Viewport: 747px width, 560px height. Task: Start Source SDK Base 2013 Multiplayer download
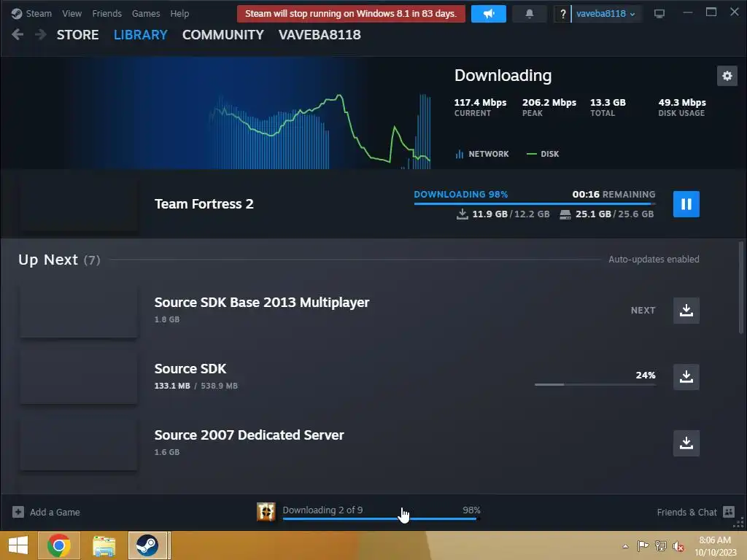point(686,311)
